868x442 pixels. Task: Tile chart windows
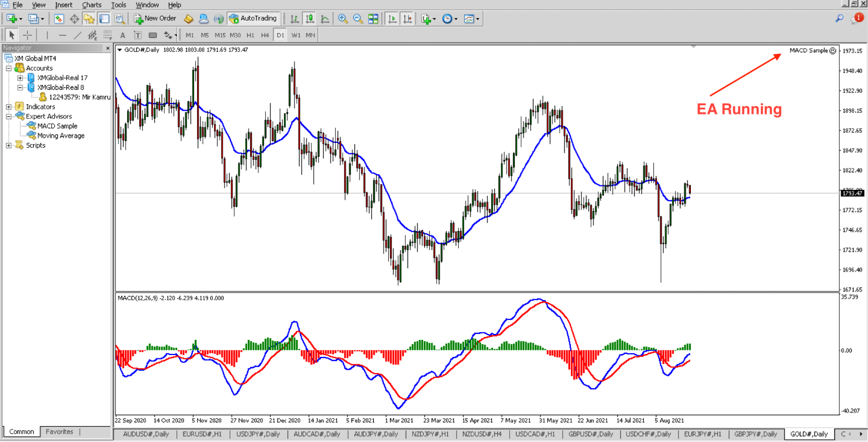(373, 19)
